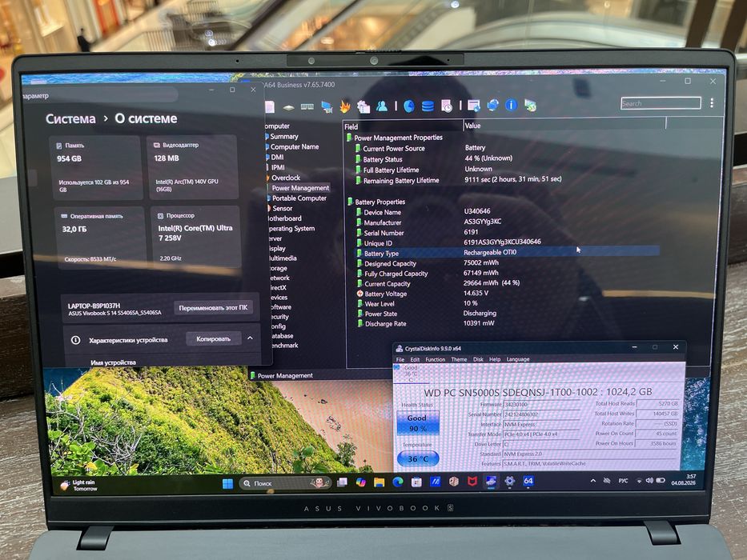Open the blue info circle icon in AIDA64

tap(511, 104)
